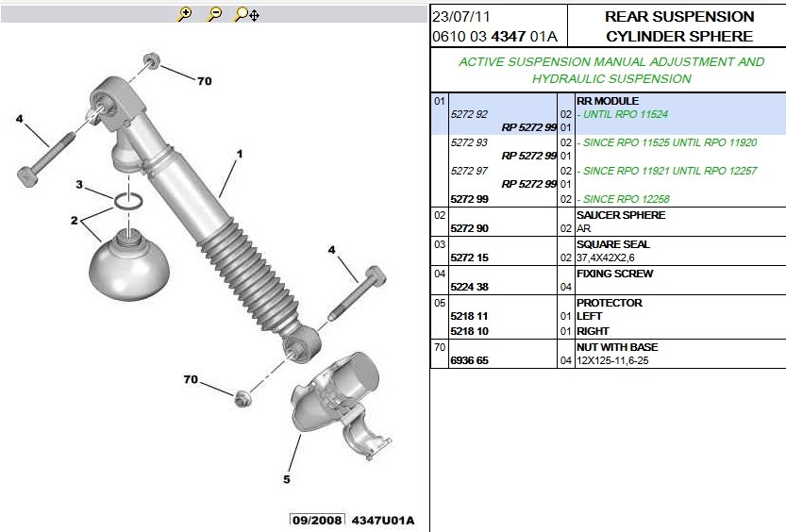Click part number 5272 90 saucer sphere

click(x=469, y=228)
